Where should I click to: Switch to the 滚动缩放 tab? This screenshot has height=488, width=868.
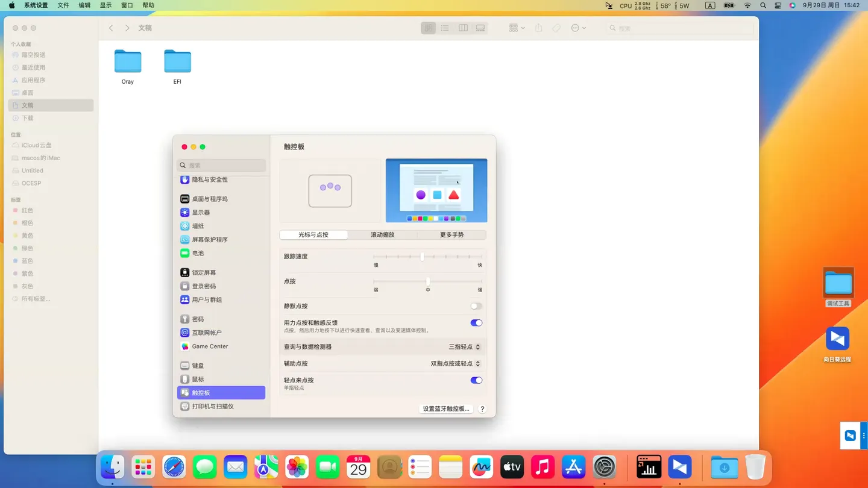click(382, 234)
